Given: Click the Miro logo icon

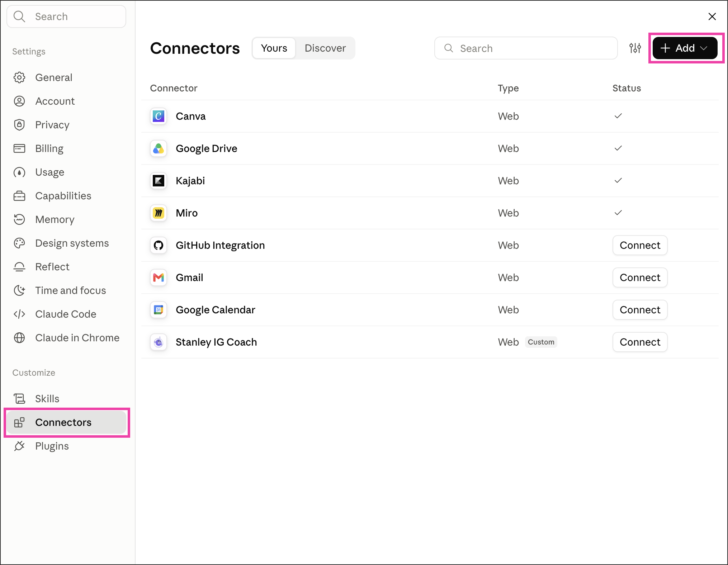Looking at the screenshot, I should pos(159,213).
